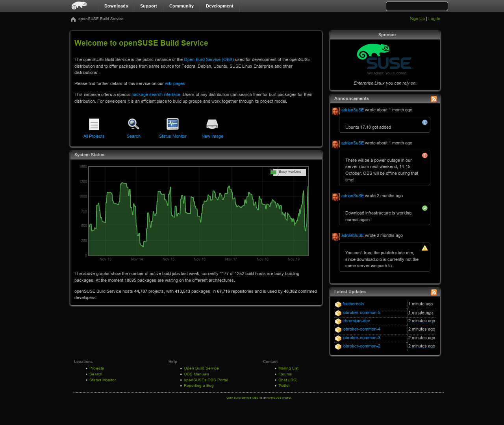The width and height of the screenshot is (504, 425).
Task: Click the Log In link
Action: coord(434,18)
